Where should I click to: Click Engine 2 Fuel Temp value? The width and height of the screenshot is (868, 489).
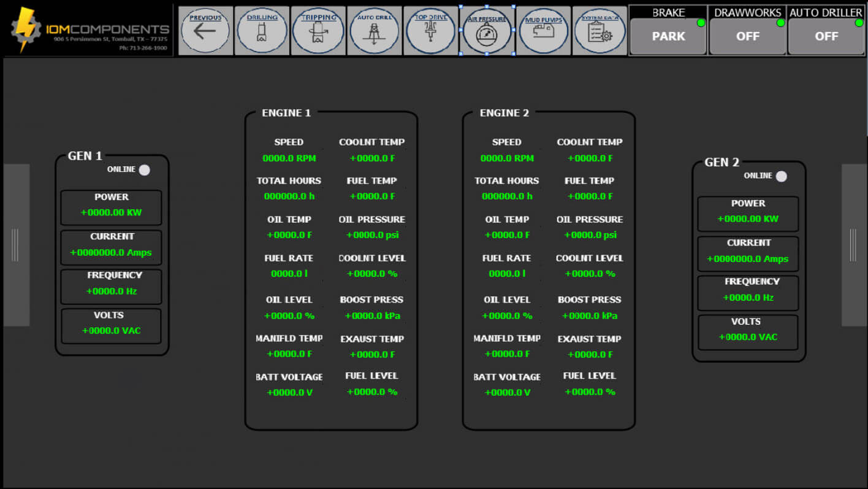[590, 196]
